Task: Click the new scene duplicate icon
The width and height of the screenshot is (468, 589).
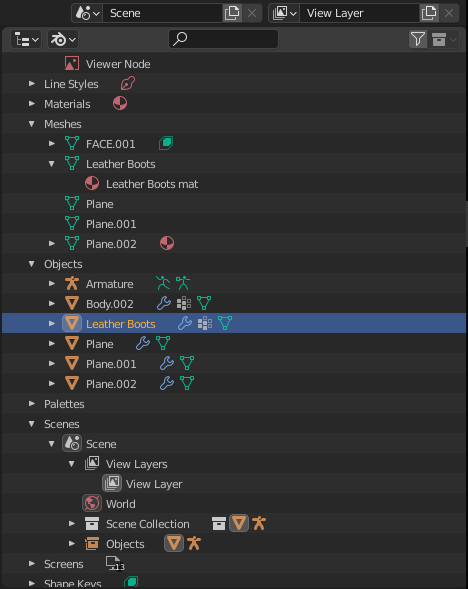Action: [232, 13]
